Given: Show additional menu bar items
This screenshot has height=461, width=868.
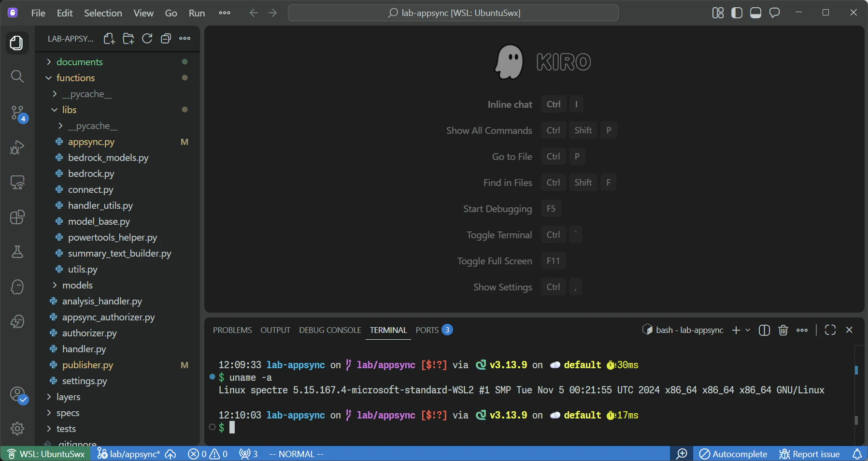Looking at the screenshot, I should 225,13.
